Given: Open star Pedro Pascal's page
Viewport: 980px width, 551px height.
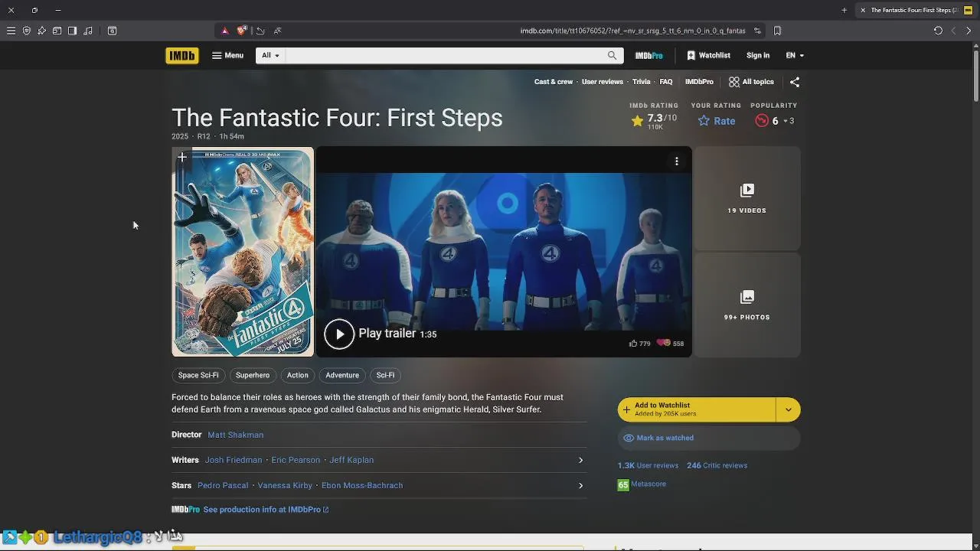Looking at the screenshot, I should click(223, 485).
